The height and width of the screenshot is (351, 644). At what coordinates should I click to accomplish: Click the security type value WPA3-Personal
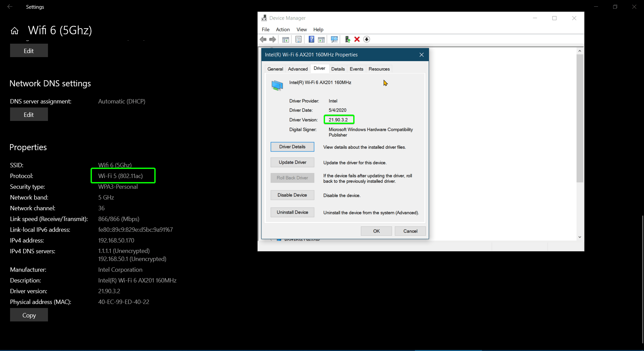point(118,187)
